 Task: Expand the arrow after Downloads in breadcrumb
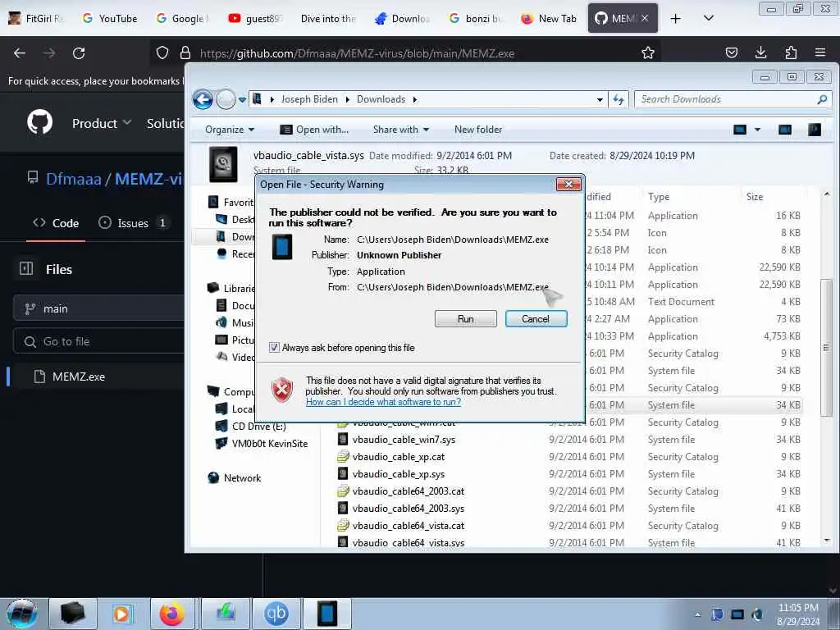414,99
